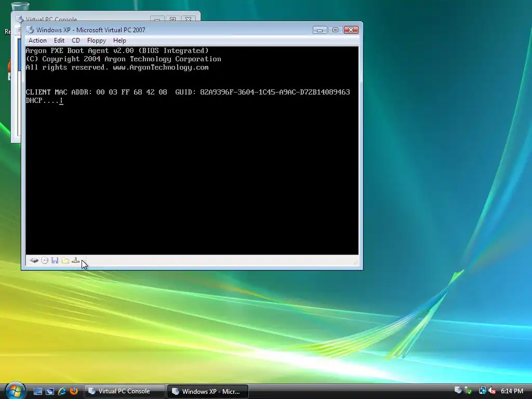Minimize the Windows XP Virtual PC window
532x399 pixels.
click(320, 30)
